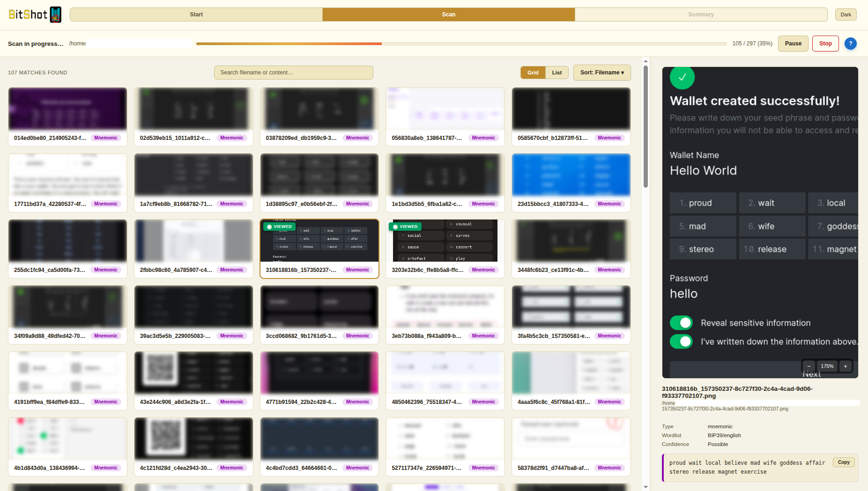Open thumbnail 02d539eb15_1011a912
The height and width of the screenshot is (491, 868).
193,117
